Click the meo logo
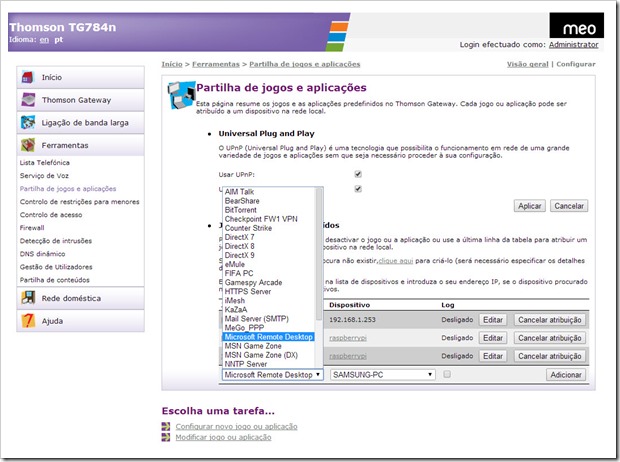This screenshot has width=620, height=462. 577,25
